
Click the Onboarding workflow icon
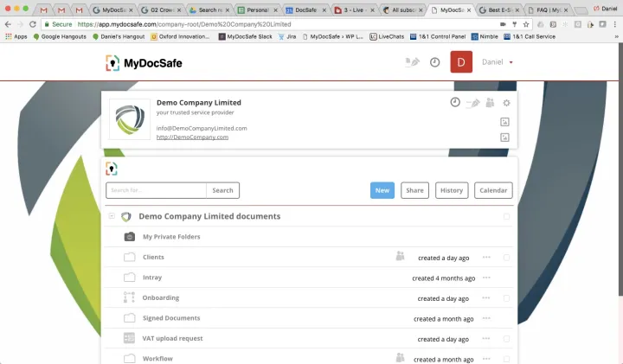129,297
